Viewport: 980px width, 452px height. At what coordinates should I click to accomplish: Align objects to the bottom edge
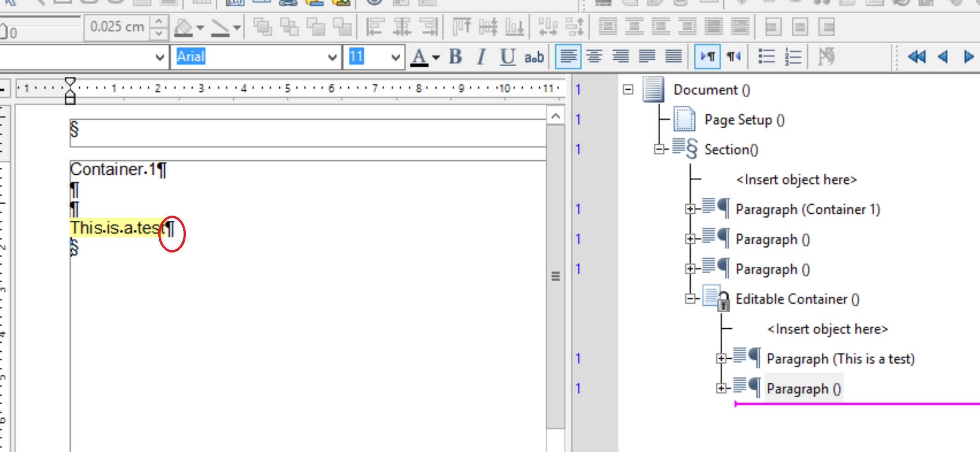[x=514, y=27]
